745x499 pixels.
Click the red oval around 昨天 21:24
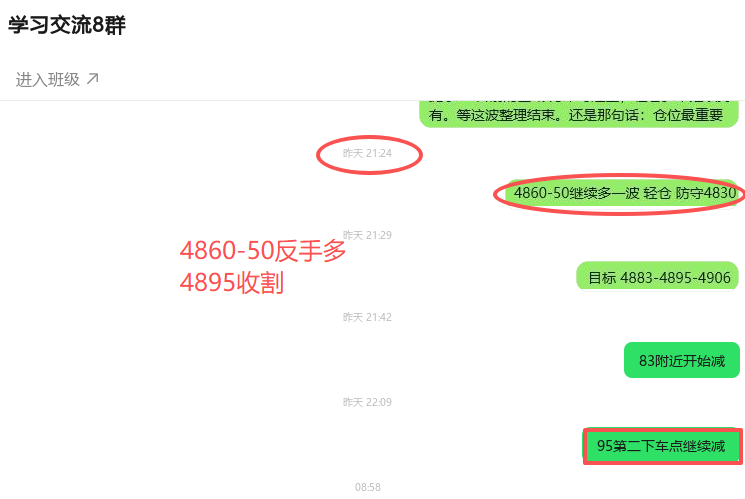(369, 155)
